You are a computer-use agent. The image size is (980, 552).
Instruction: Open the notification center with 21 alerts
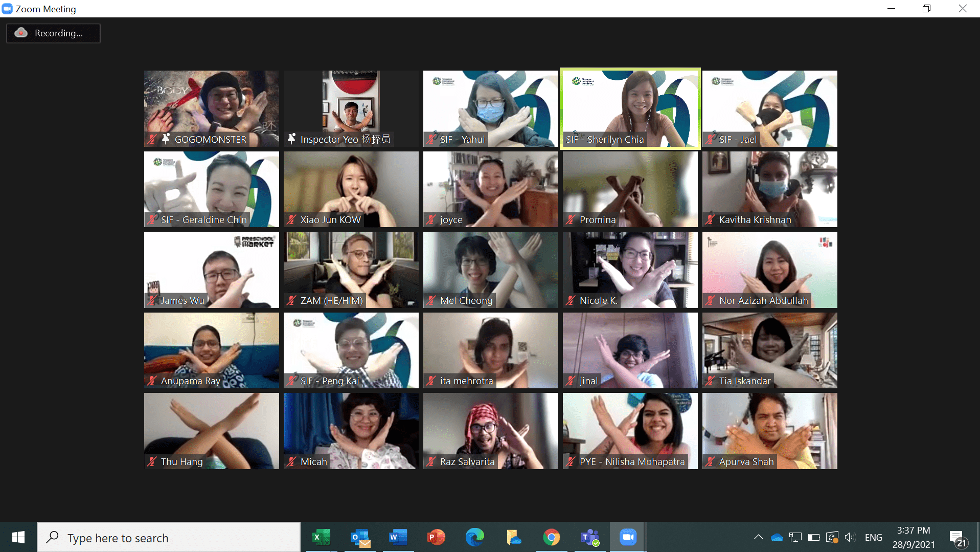tap(958, 538)
